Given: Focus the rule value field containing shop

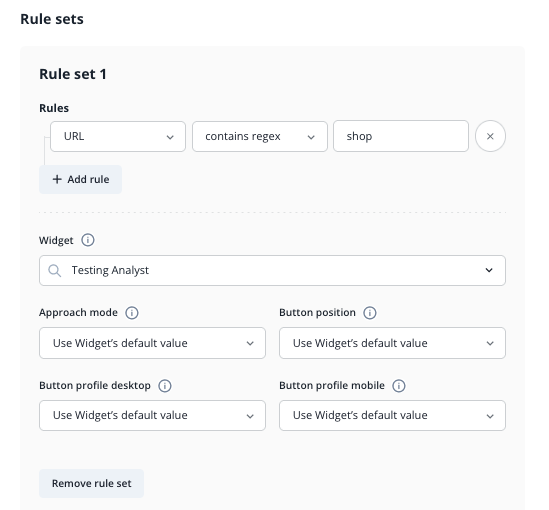Looking at the screenshot, I should (x=401, y=136).
